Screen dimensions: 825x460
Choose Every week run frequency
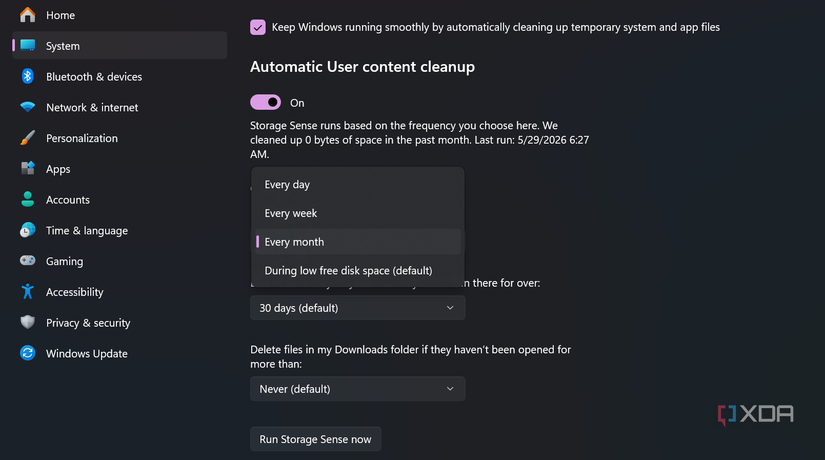pos(358,213)
